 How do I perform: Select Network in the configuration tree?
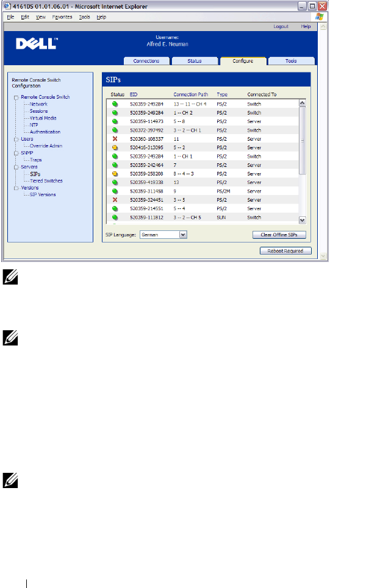click(38, 104)
